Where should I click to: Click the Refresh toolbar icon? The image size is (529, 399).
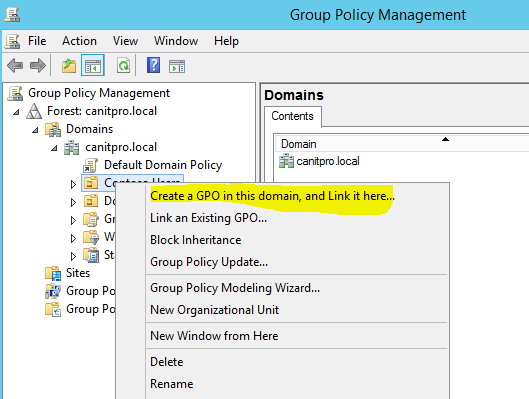pos(123,65)
